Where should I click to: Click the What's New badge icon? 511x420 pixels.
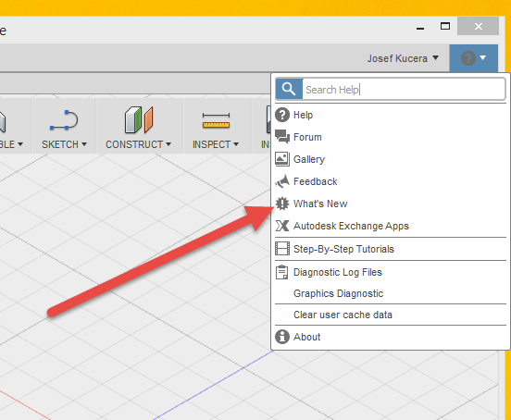[282, 204]
